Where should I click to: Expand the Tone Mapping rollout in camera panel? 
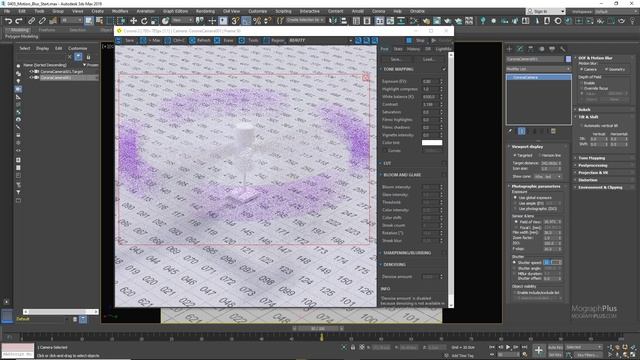click(x=605, y=158)
